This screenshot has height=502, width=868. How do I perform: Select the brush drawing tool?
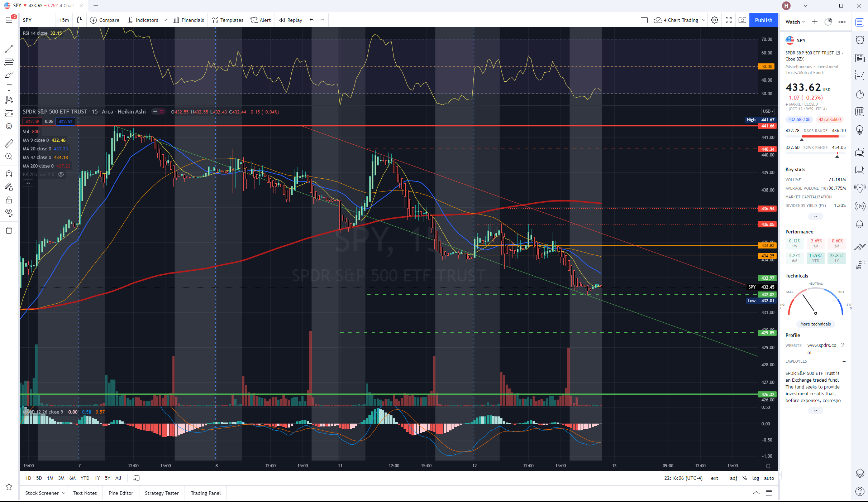point(9,74)
